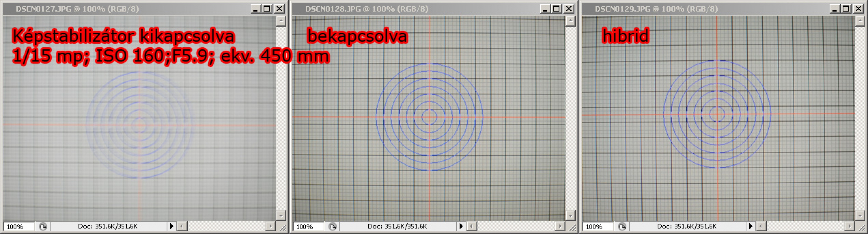This screenshot has height=234, width=868.
Task: Maximize the DSCN0128.JPG document window
Action: 557,9
